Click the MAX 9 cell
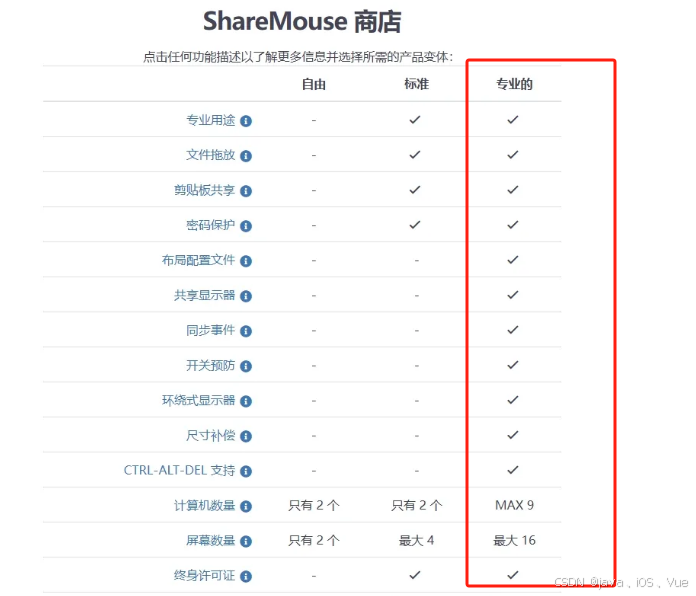696x596 pixels. click(x=514, y=505)
